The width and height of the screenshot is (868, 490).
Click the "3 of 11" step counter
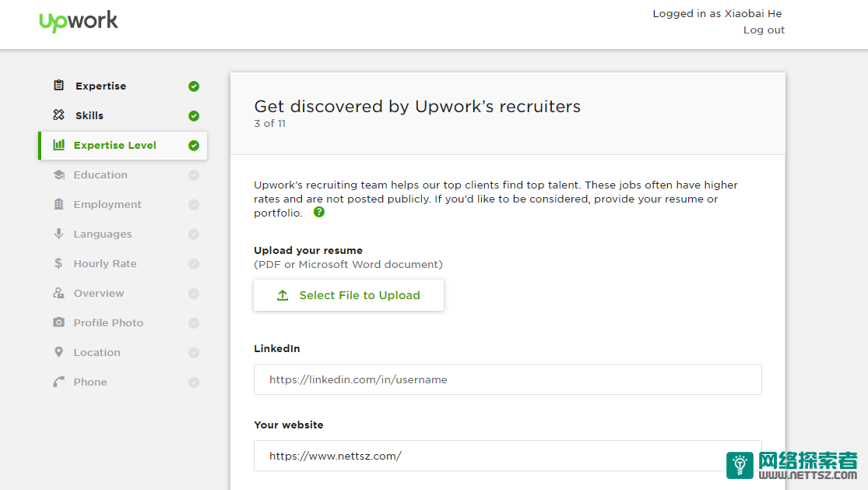coord(269,123)
